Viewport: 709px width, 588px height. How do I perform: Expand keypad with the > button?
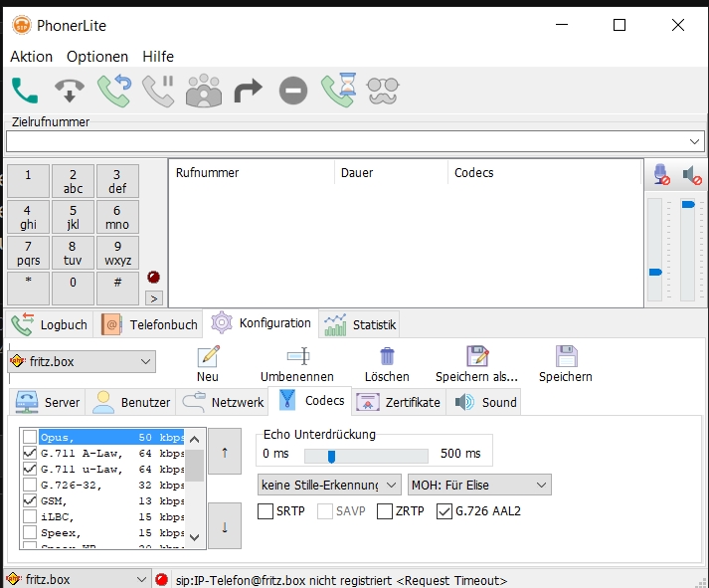[x=154, y=298]
